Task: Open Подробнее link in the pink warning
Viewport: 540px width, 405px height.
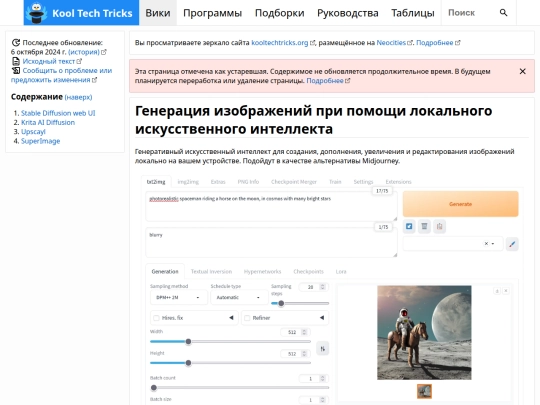Action: 325,81
